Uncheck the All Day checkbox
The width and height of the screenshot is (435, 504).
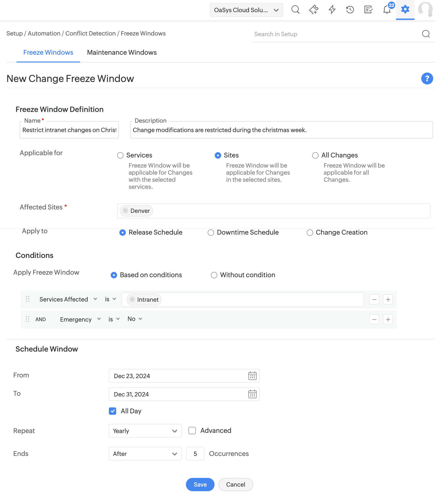point(113,411)
